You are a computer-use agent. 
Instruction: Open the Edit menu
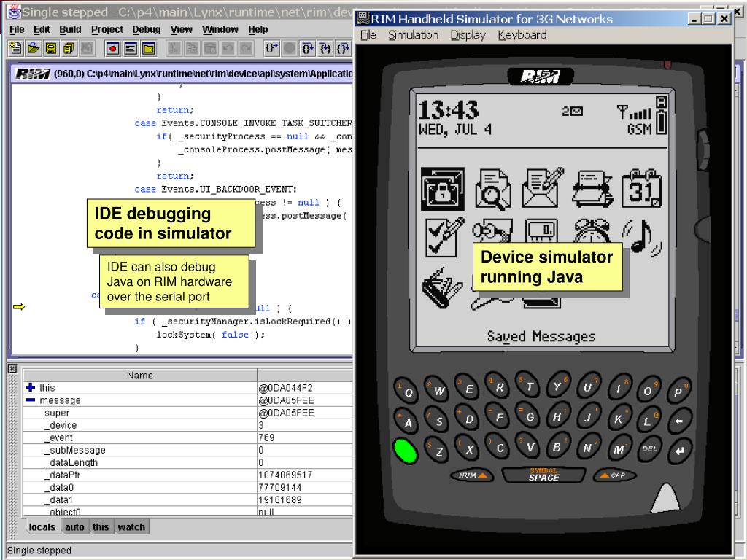point(42,29)
